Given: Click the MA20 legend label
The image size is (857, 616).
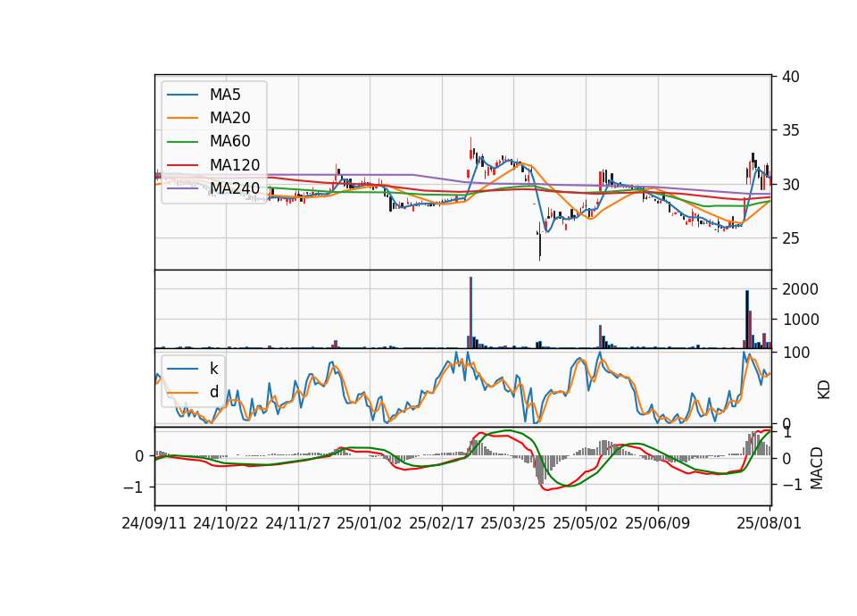Looking at the screenshot, I should pos(229,118).
